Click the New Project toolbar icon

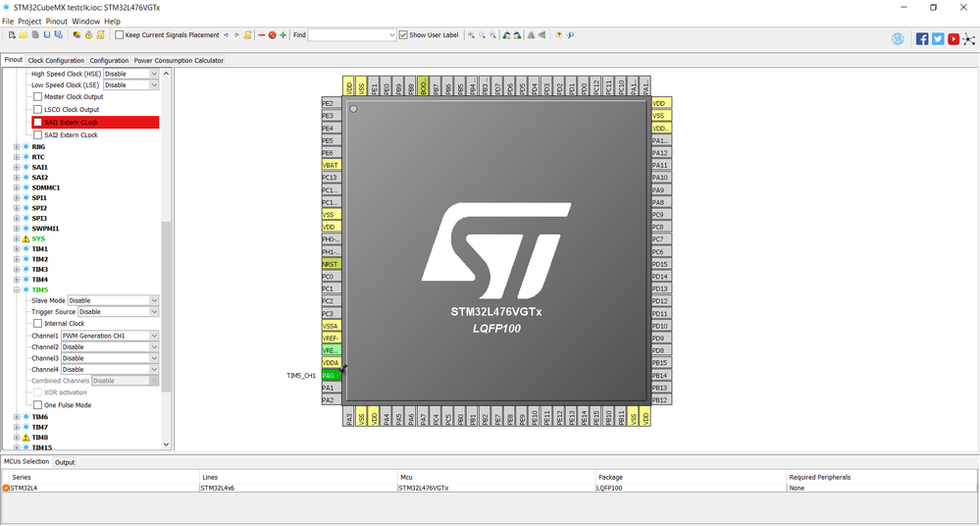pyautogui.click(x=12, y=35)
